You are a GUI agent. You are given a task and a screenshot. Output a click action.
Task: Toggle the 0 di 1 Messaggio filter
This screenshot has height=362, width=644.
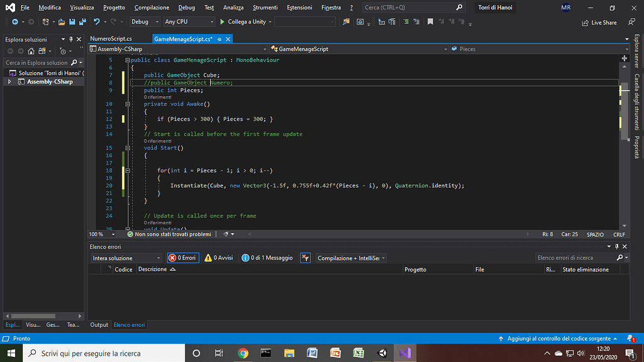point(267,258)
